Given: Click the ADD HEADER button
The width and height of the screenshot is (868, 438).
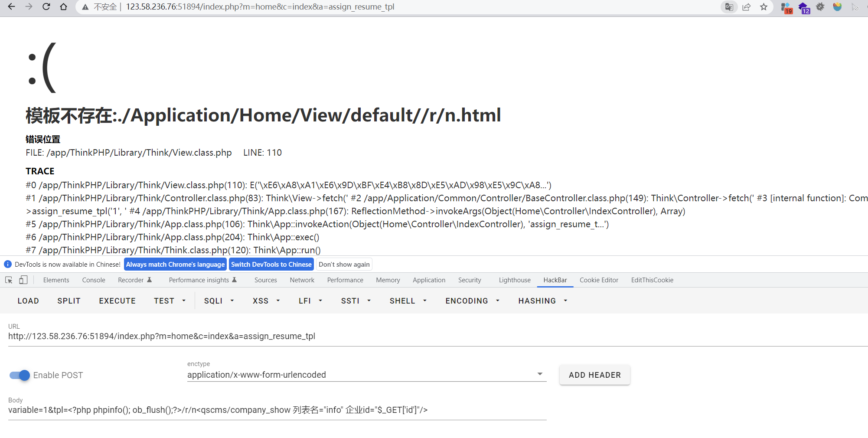Looking at the screenshot, I should click(594, 375).
